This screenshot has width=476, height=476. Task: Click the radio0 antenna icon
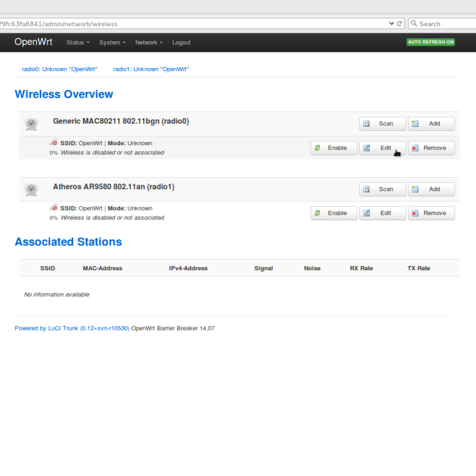(31, 124)
